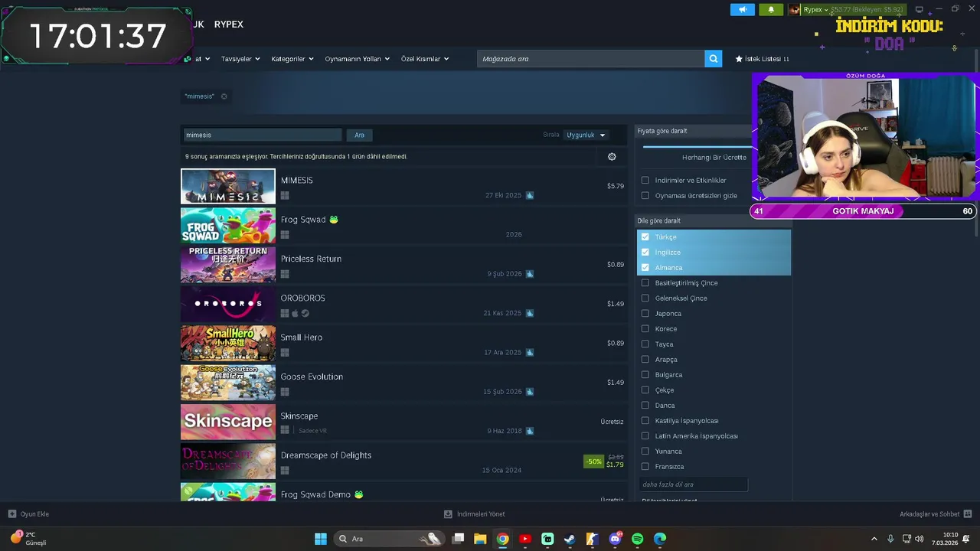
Task: Launch File Explorer from the taskbar
Action: coord(480,539)
